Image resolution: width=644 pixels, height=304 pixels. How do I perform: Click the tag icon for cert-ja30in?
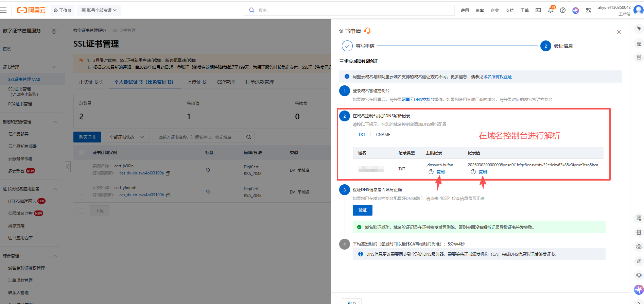[208, 170]
